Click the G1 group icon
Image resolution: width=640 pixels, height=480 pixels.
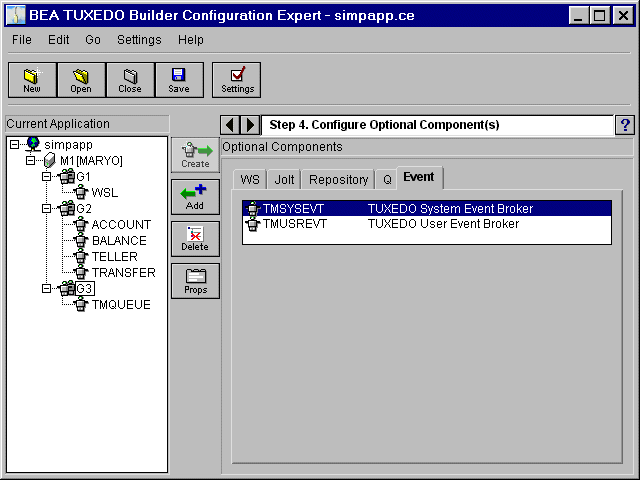click(67, 176)
